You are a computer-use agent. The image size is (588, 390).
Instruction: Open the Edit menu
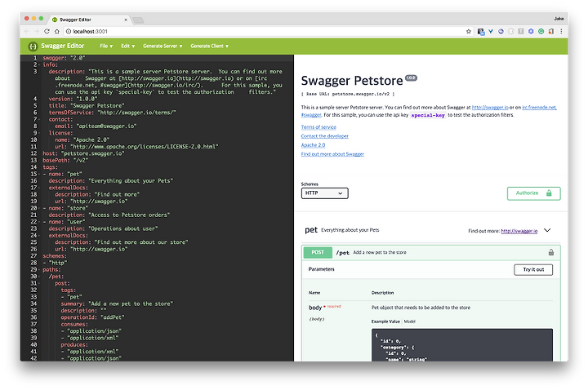point(127,46)
